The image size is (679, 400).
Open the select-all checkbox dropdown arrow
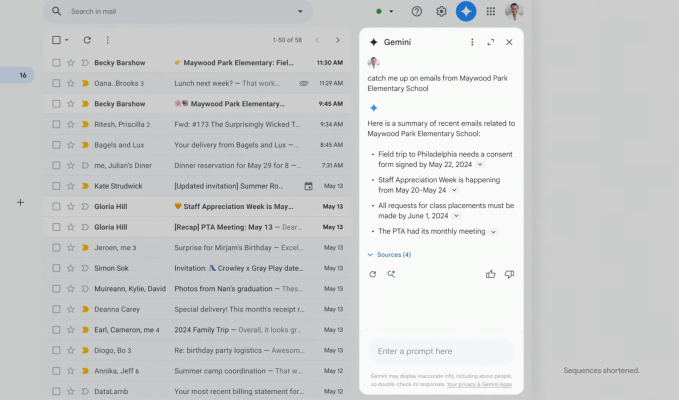(x=67, y=40)
